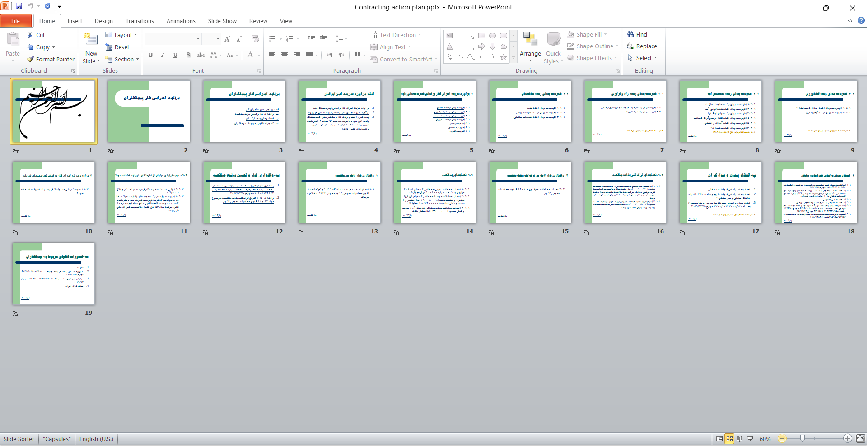This screenshot has height=446, width=868.
Task: Switch to Normal view in status bar
Action: click(x=719, y=439)
